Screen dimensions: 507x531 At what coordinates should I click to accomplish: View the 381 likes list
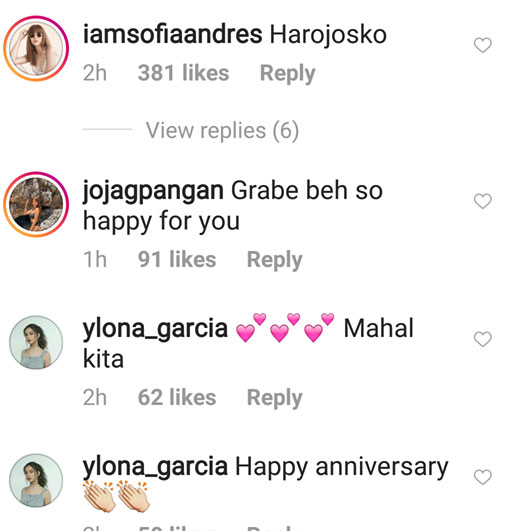(183, 73)
